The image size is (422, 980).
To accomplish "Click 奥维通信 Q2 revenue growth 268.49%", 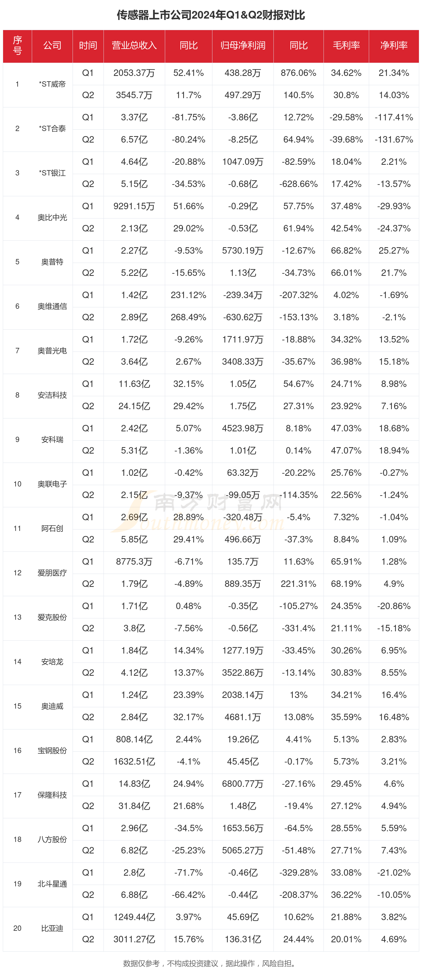I will [x=188, y=317].
